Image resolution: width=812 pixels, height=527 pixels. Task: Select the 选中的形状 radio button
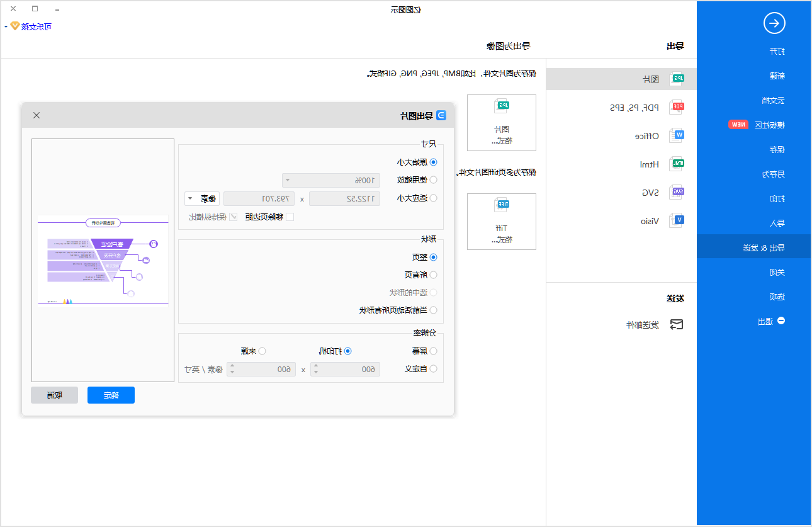[x=433, y=292]
